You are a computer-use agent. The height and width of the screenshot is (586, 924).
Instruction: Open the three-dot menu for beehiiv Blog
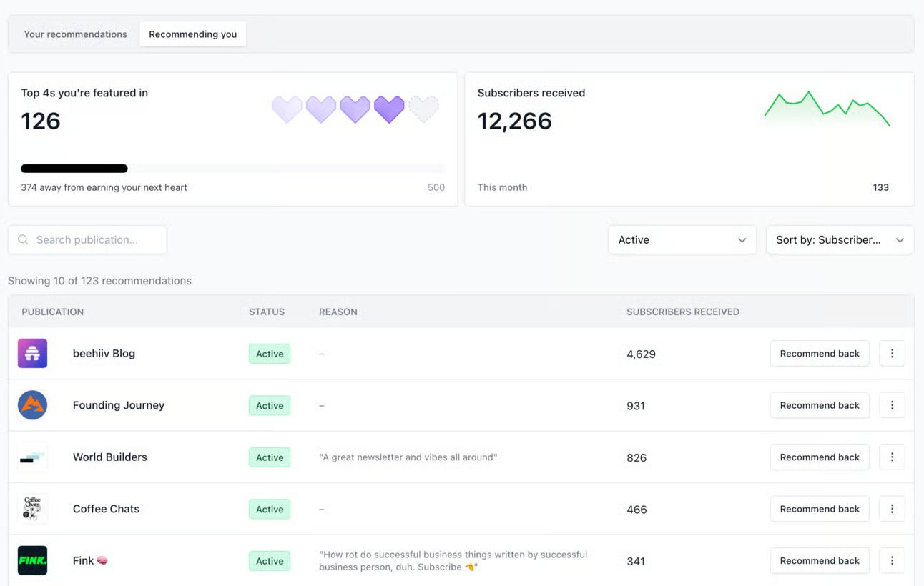[x=892, y=354]
